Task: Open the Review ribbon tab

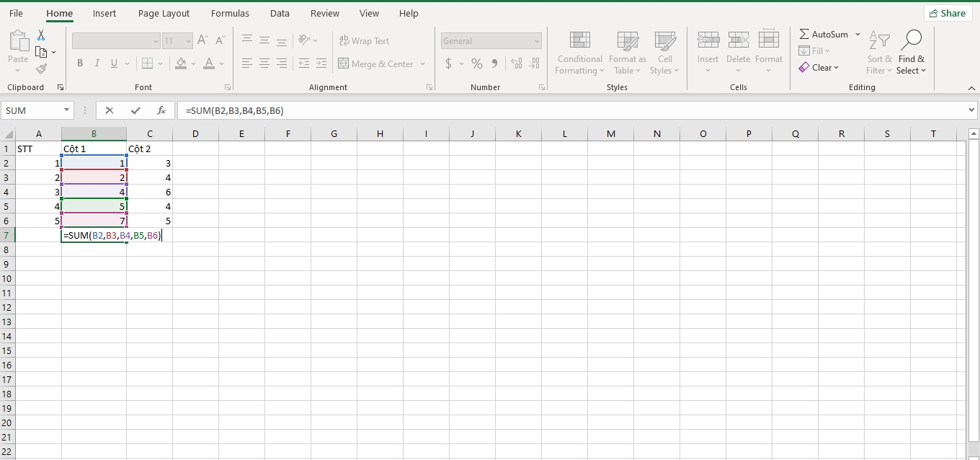Action: click(324, 13)
